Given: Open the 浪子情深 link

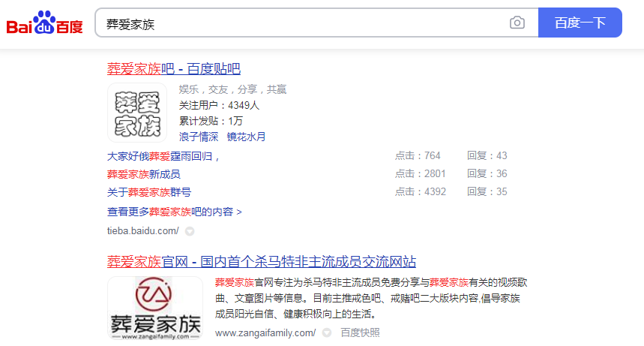Looking at the screenshot, I should tap(199, 137).
